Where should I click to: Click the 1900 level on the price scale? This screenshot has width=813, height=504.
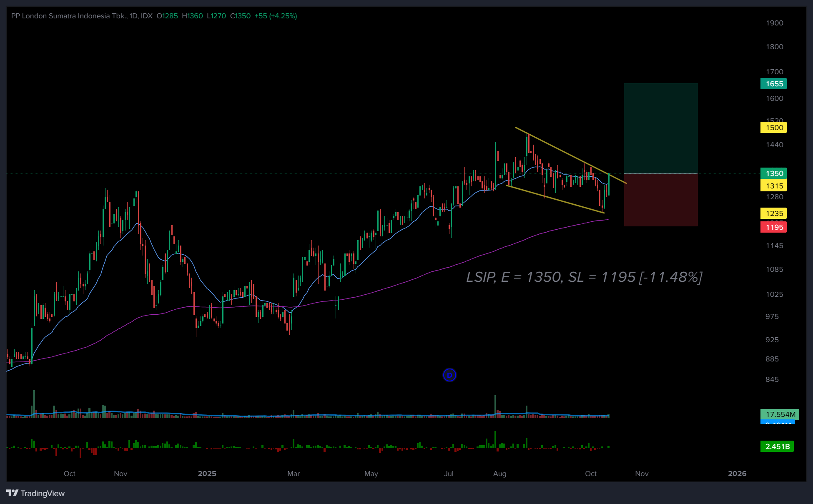pyautogui.click(x=774, y=23)
